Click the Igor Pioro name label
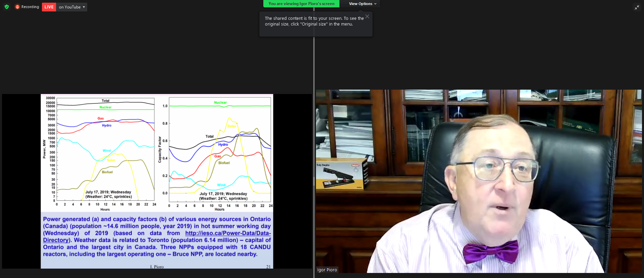This screenshot has width=644, height=278. [327, 270]
